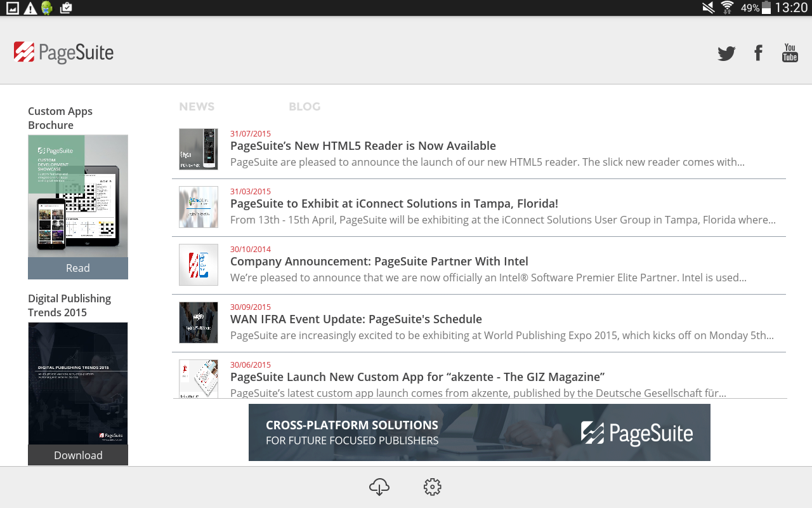Tap the Wi-Fi status icon

pos(727,8)
